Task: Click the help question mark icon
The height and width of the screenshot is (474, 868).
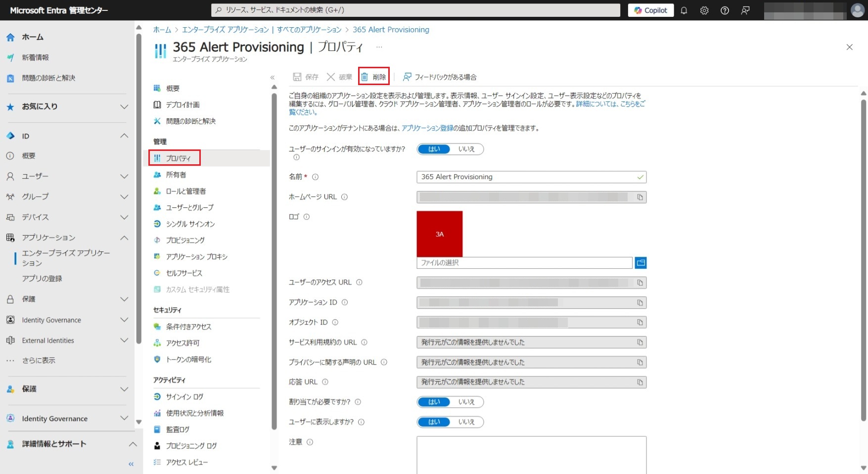Action: tap(725, 10)
